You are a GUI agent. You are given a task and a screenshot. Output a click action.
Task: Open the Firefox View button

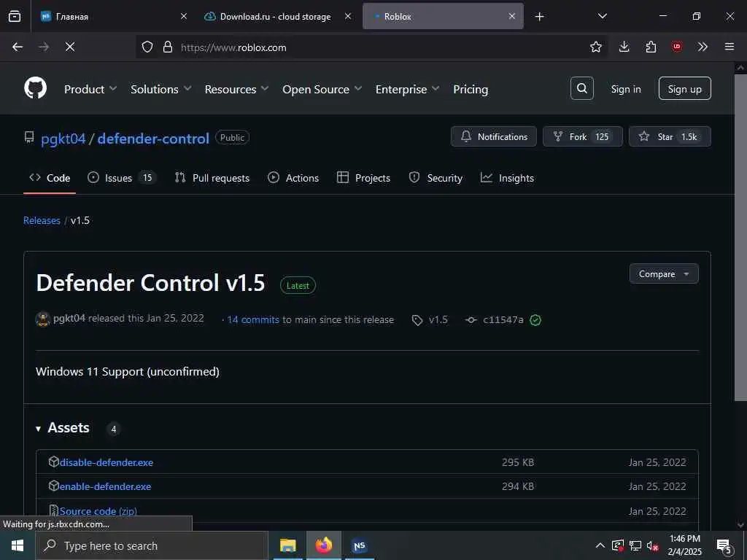[15, 16]
